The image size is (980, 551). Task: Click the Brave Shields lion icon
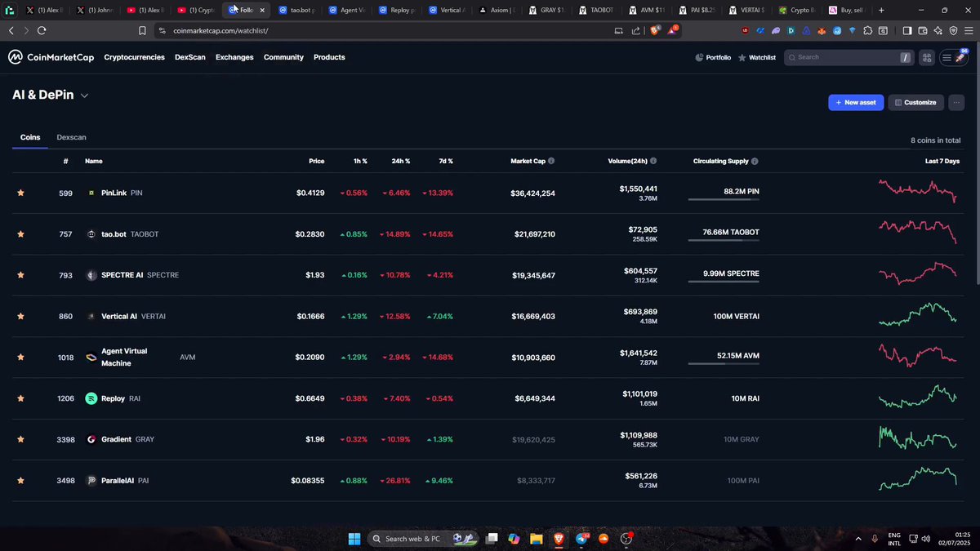654,30
